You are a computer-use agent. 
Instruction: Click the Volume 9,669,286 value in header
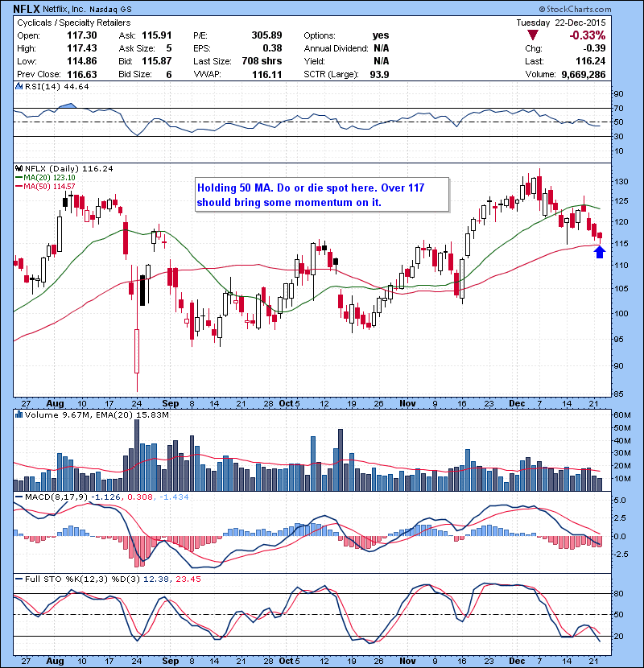(x=601, y=74)
